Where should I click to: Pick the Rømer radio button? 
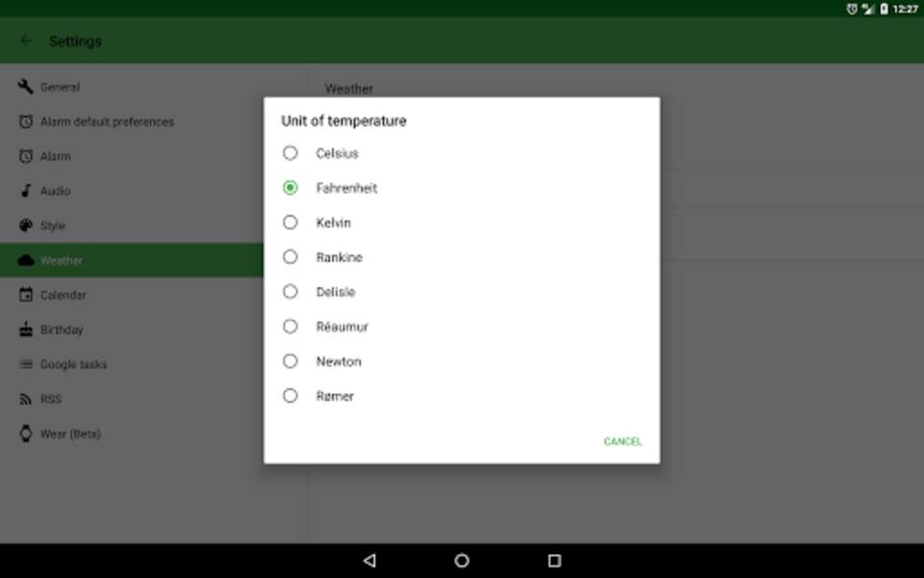pyautogui.click(x=290, y=396)
